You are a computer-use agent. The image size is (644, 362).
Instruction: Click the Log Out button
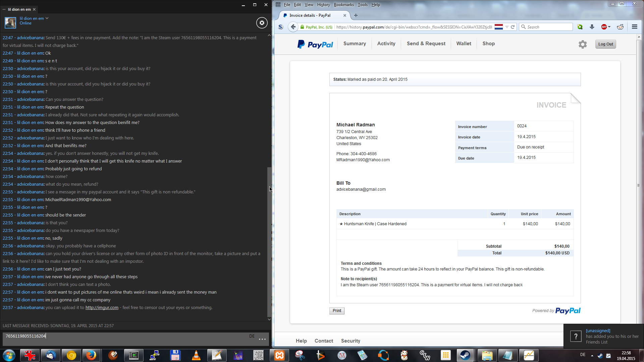(605, 44)
